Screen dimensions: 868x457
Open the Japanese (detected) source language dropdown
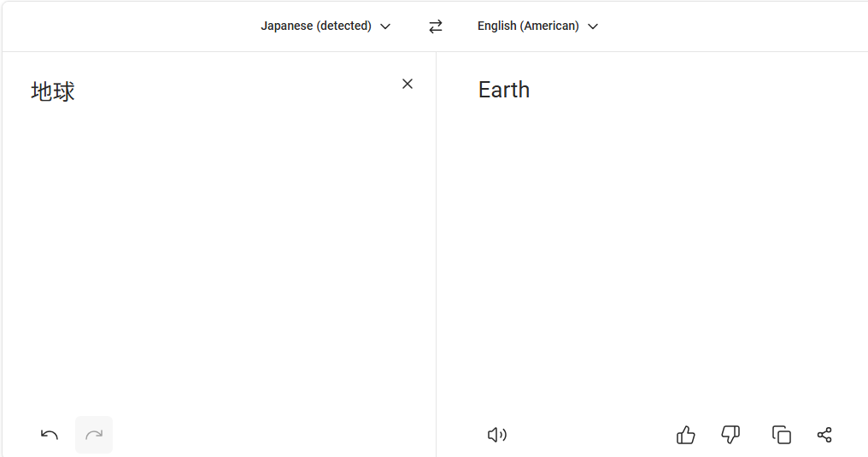pos(325,26)
